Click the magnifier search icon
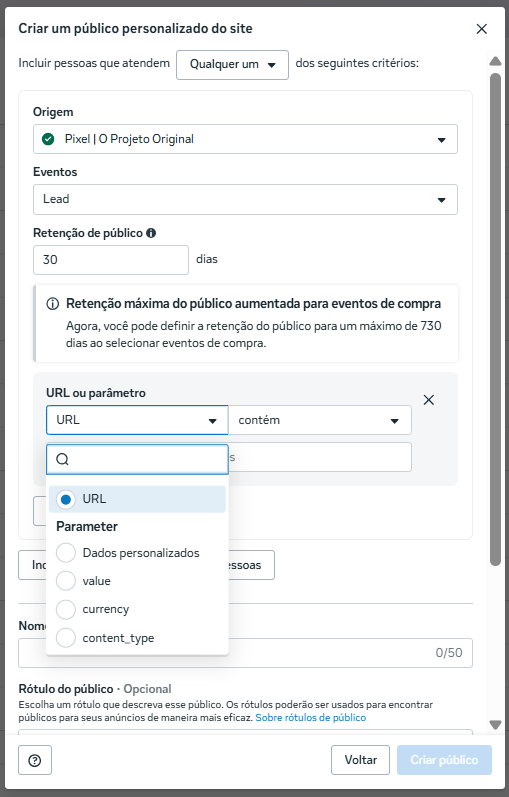 62,459
